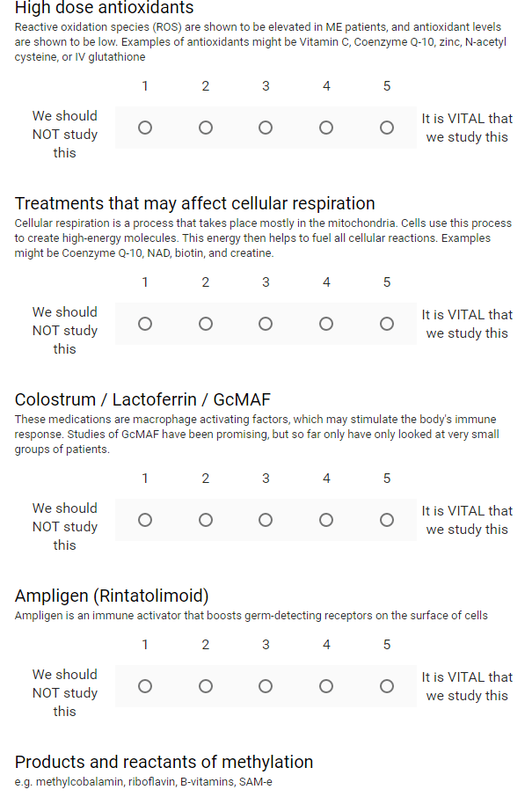The image size is (532, 797).
Task: Rate High dose antioxidants as 1
Action: [x=145, y=128]
